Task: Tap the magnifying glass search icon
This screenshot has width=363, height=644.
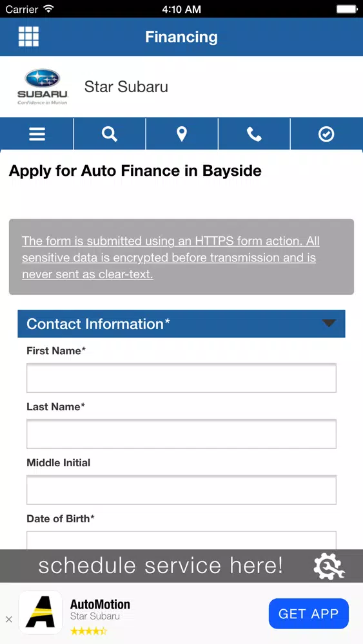Action: 110,134
